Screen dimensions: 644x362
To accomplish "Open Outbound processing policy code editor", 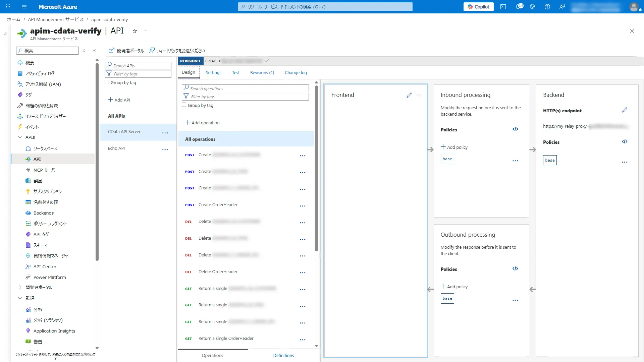I will [x=515, y=269].
